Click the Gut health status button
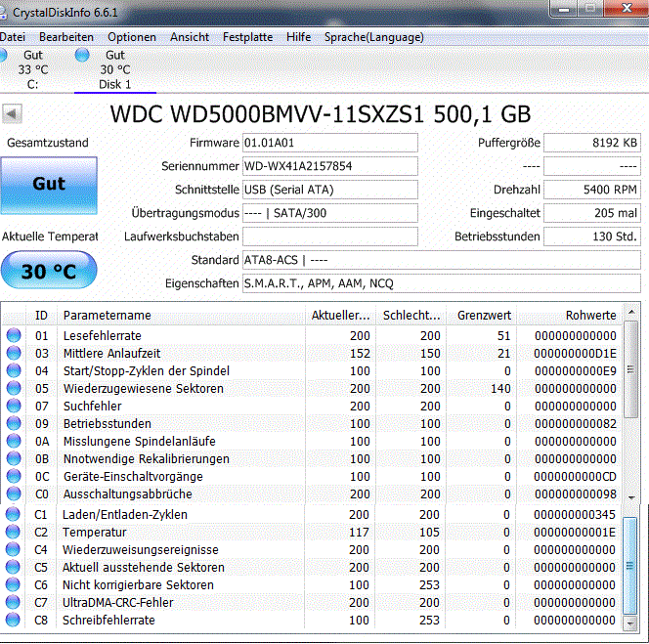649x644 pixels. pos(49,186)
